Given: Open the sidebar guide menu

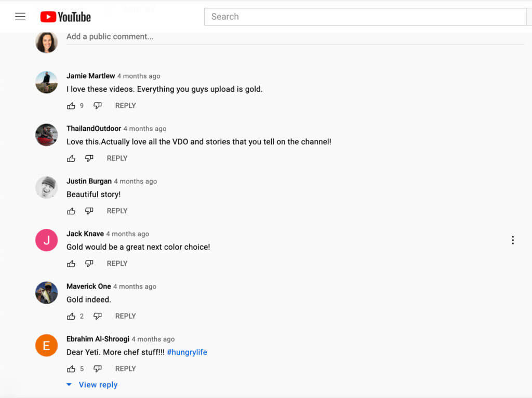Looking at the screenshot, I should click(20, 16).
